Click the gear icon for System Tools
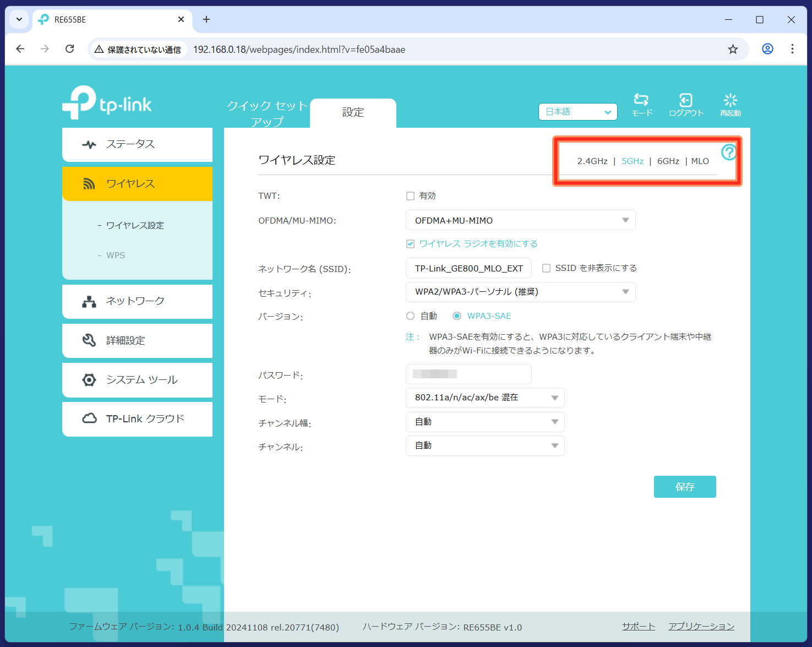The width and height of the screenshot is (812, 647). (89, 380)
